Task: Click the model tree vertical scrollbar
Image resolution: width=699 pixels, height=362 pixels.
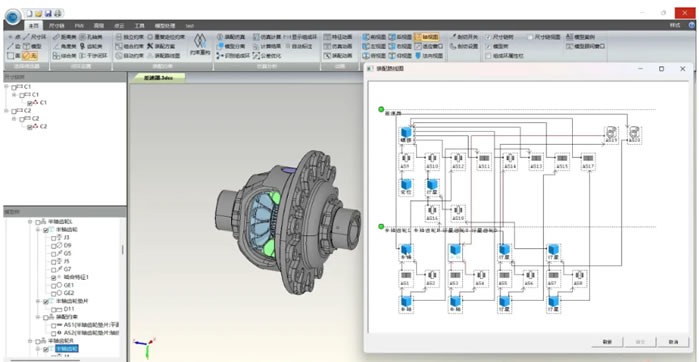Action: [123, 250]
